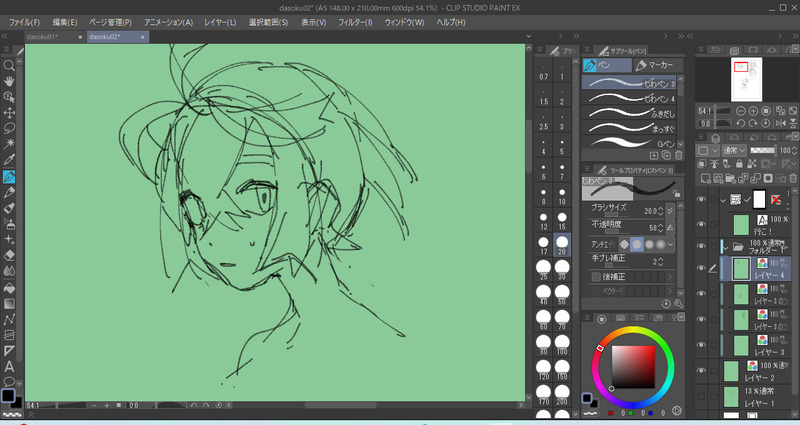Screen dimensions: 800x425
Task: Hide レイヤー 4 with its eye icon
Action: tap(701, 268)
